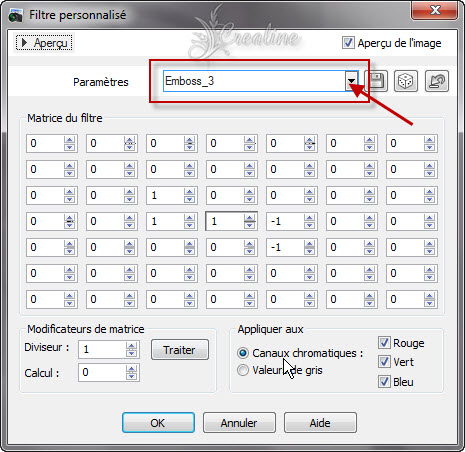
Task: Click the Traiter button
Action: [180, 350]
